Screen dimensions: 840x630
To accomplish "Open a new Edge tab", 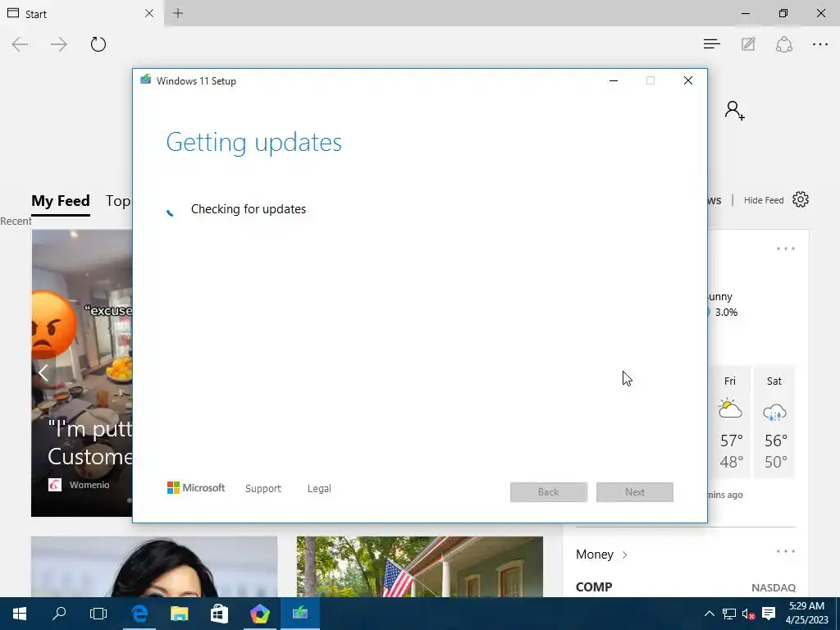I will point(178,13).
